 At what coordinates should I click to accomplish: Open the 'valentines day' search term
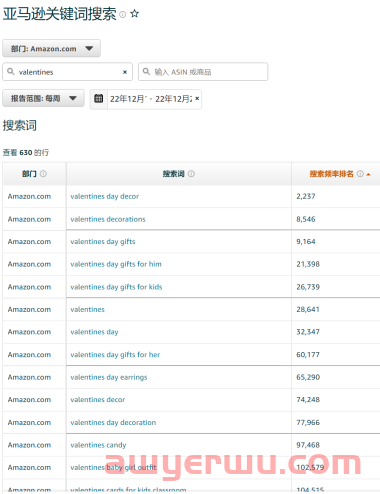[94, 332]
